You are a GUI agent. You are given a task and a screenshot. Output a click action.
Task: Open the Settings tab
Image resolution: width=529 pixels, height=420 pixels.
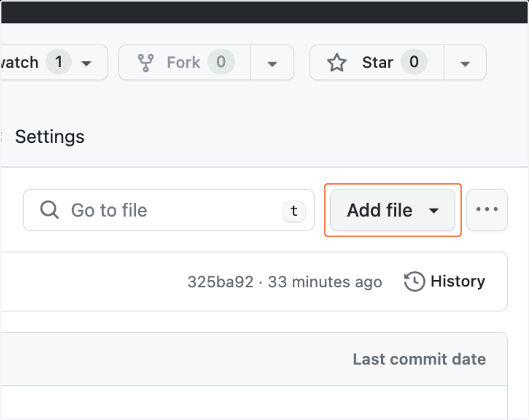tap(50, 137)
